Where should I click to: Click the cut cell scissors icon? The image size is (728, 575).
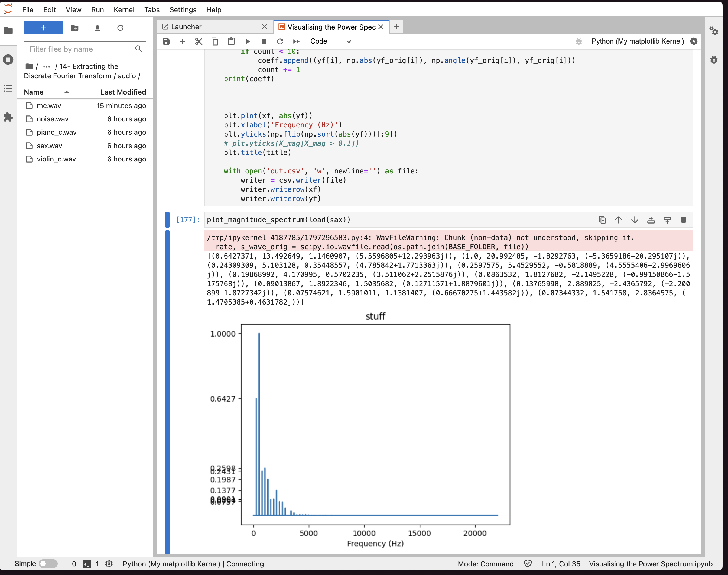(x=199, y=41)
